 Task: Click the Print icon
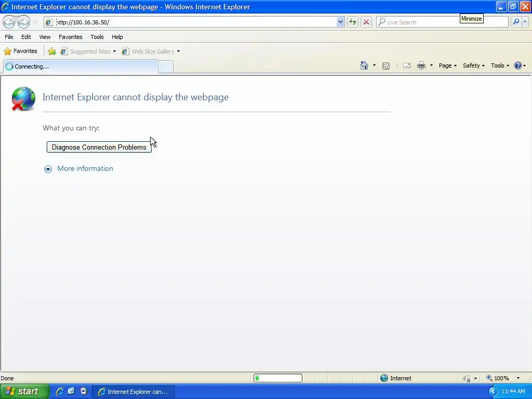pyautogui.click(x=421, y=66)
